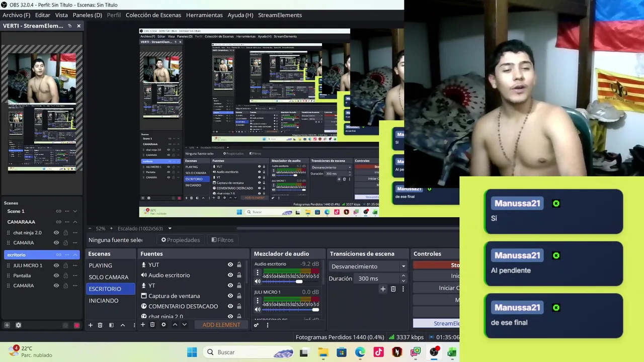Open Colección de Escenas menu
Viewport: 644px width, 362px height.
(x=153, y=15)
